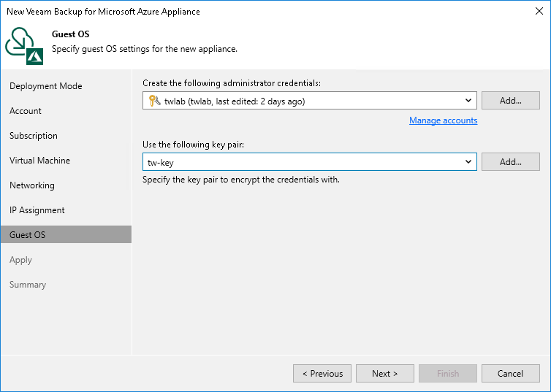Select the Guest OS step
Image resolution: width=551 pixels, height=392 pixels.
coord(28,235)
